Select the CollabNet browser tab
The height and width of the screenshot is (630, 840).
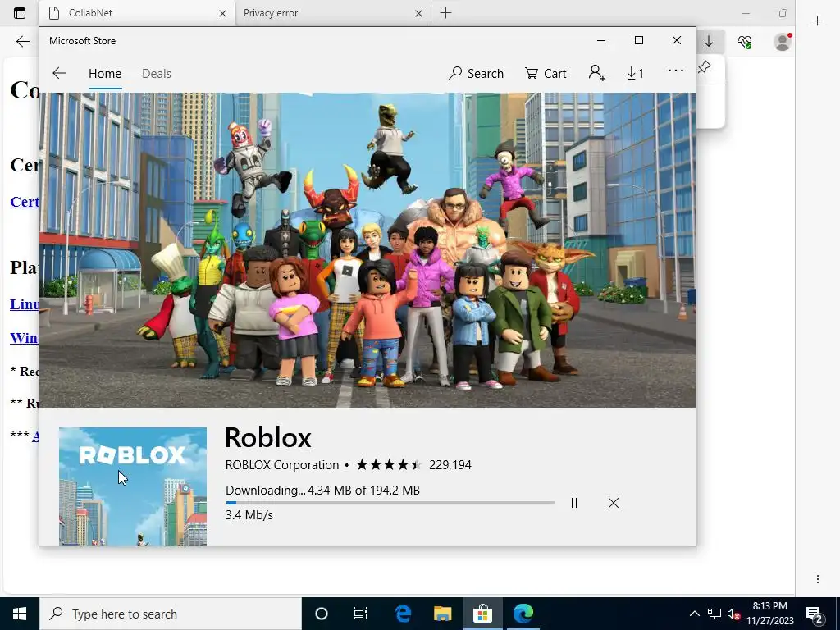tap(137, 13)
